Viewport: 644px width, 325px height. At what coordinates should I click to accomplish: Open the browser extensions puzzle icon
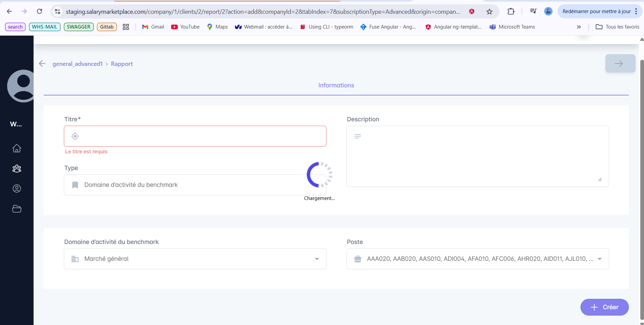[511, 12]
